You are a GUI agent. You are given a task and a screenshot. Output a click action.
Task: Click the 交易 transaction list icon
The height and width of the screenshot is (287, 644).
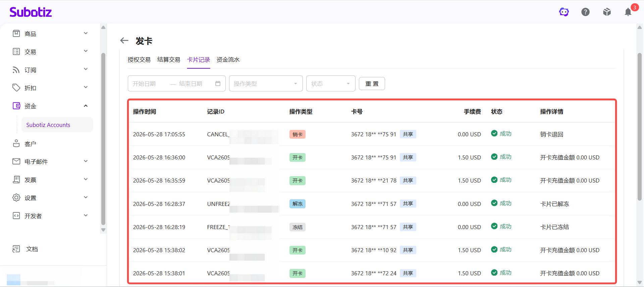(x=16, y=52)
